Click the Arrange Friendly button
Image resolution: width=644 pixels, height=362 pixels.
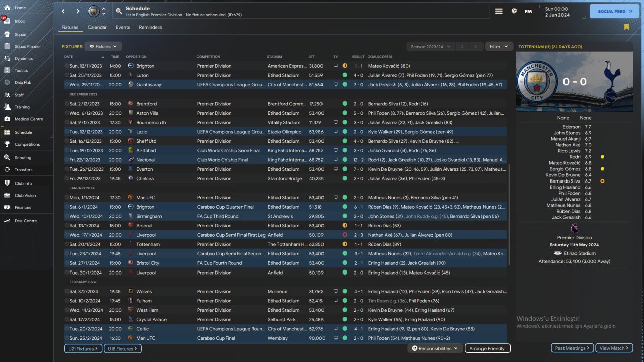coord(487,348)
